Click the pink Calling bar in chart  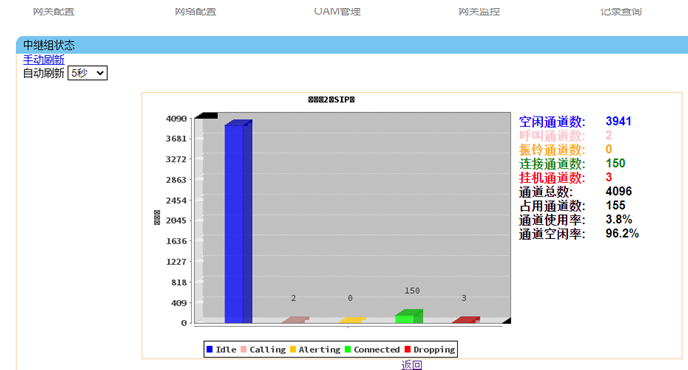point(295,320)
